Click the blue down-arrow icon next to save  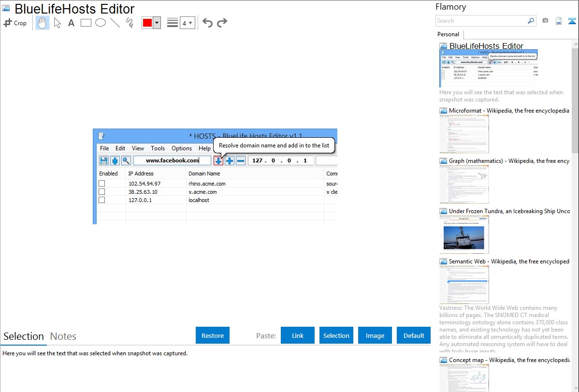(115, 160)
